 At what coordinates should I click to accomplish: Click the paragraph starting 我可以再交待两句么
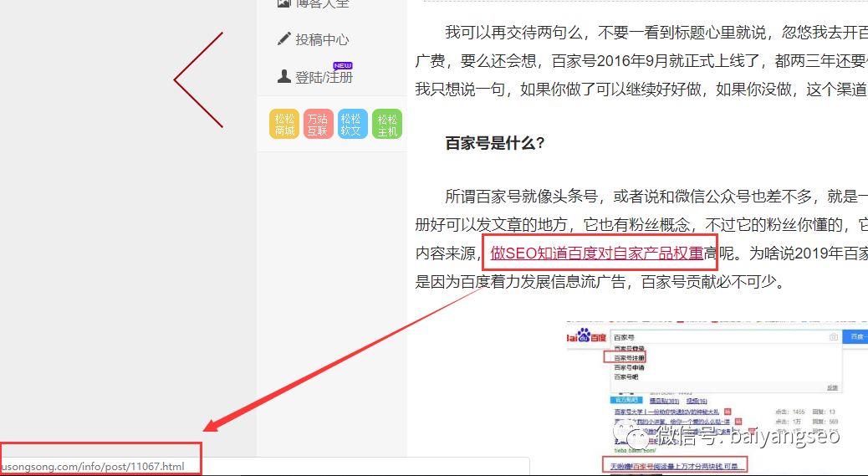tap(641, 60)
